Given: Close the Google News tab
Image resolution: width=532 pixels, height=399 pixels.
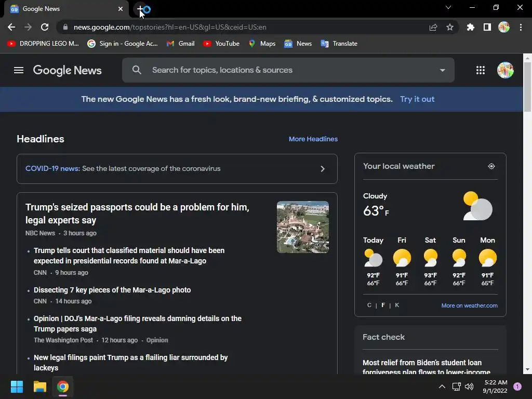Looking at the screenshot, I should (x=121, y=9).
